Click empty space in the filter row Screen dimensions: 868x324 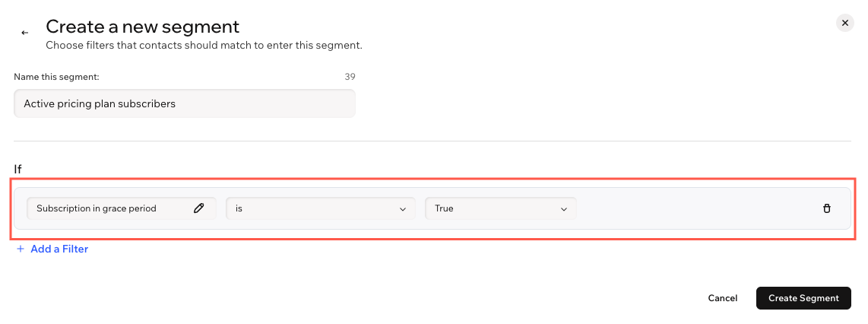(x=698, y=208)
